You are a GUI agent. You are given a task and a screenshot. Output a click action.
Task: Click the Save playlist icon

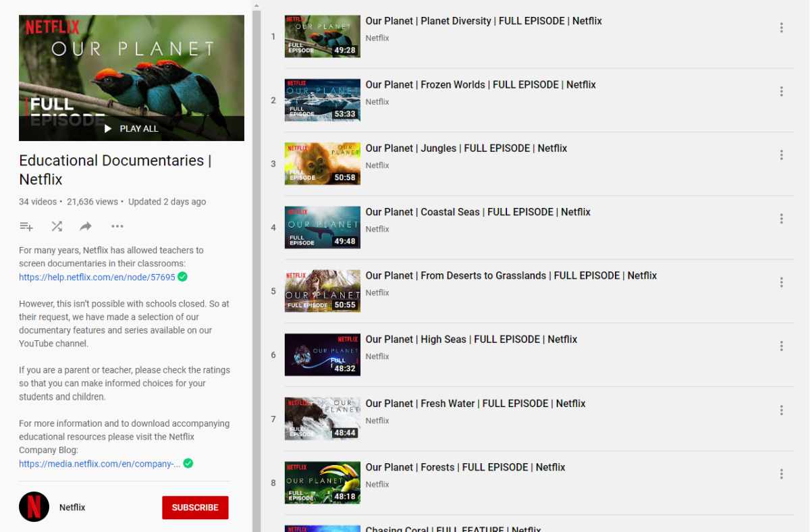(26, 226)
